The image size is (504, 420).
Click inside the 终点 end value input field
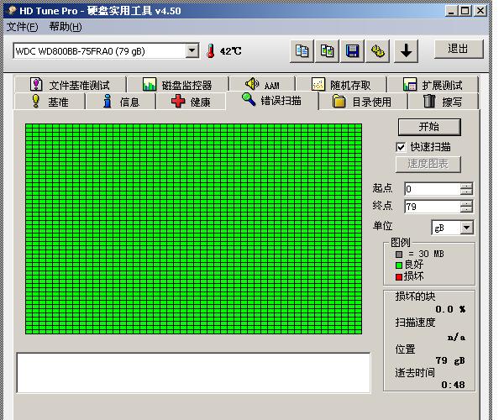tap(431, 207)
